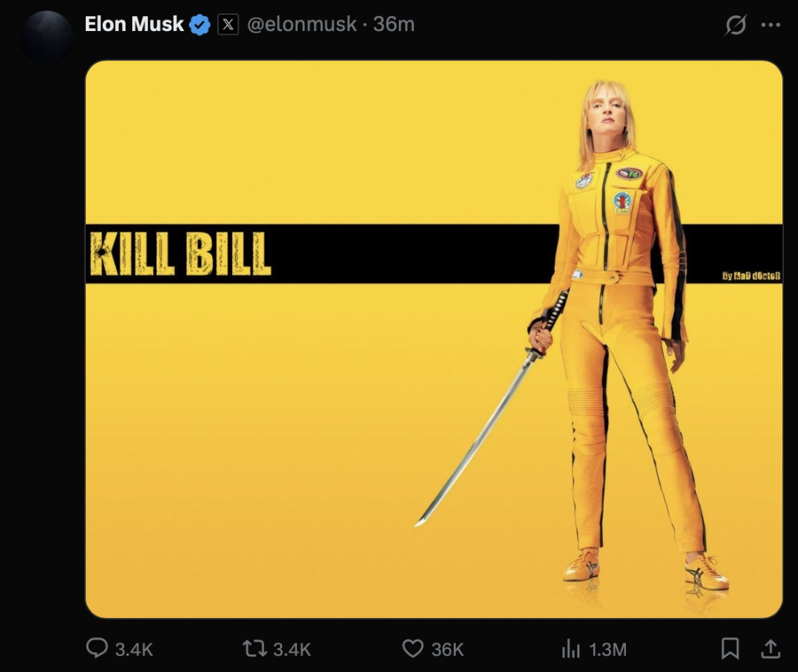Click the repost arrows icon
798x672 pixels.
click(x=254, y=648)
